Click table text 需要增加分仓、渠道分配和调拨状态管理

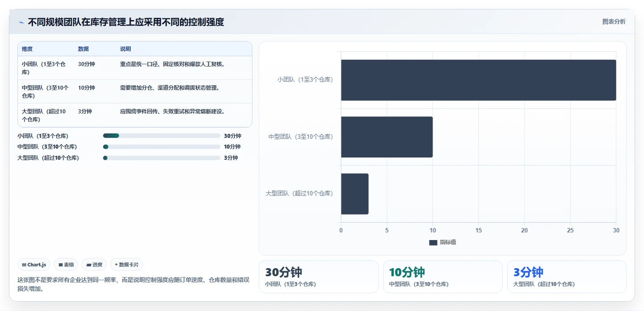(169, 88)
